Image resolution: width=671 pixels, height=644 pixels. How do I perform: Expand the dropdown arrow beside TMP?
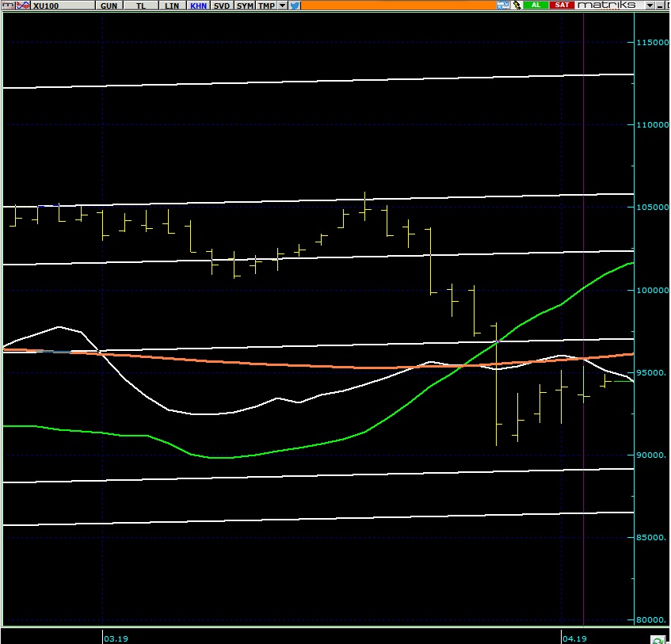(283, 6)
